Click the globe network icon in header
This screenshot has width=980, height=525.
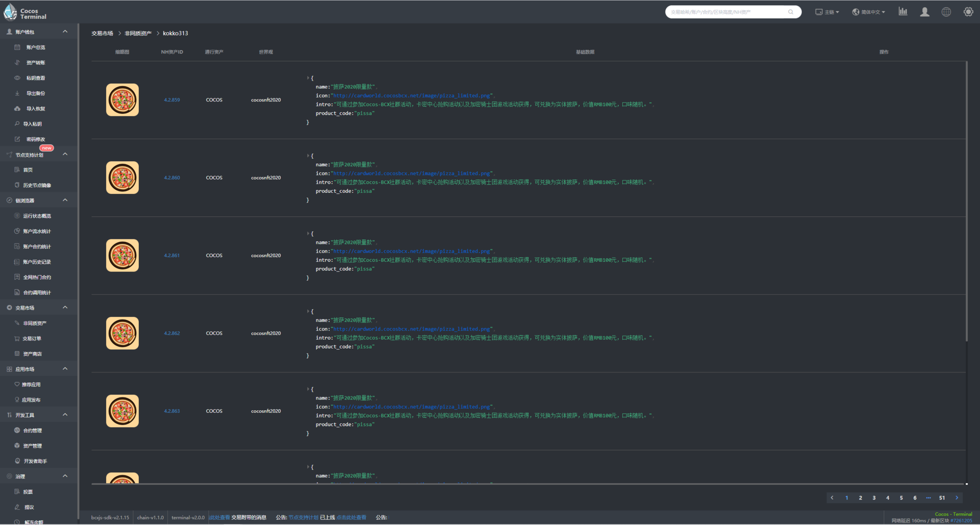(946, 12)
